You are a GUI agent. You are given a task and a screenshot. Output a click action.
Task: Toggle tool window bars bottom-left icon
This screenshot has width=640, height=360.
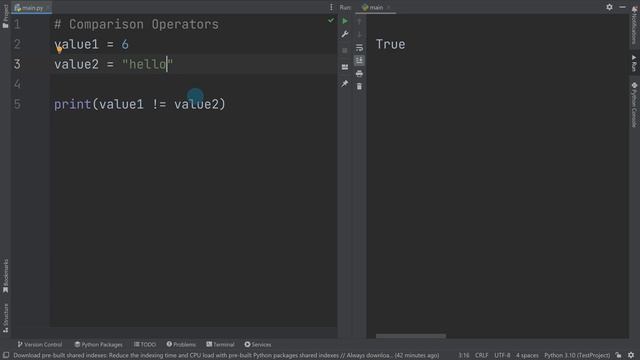click(6, 355)
